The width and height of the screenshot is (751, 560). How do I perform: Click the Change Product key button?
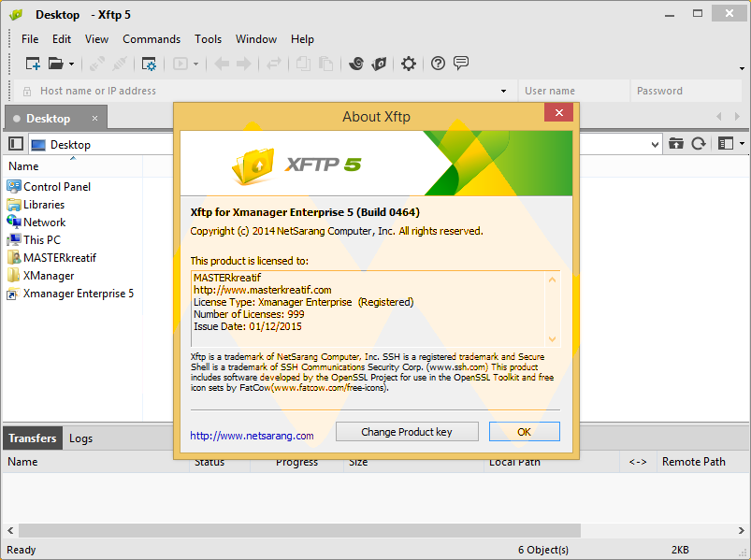pos(407,432)
